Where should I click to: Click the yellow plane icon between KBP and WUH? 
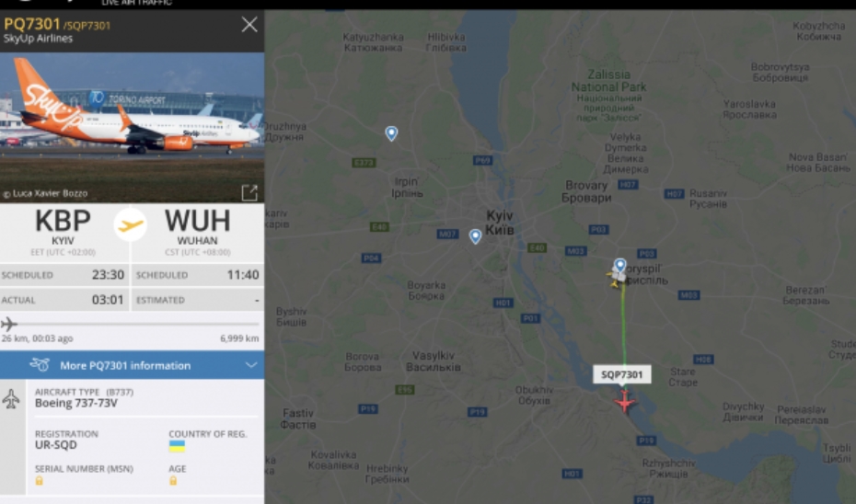(131, 224)
